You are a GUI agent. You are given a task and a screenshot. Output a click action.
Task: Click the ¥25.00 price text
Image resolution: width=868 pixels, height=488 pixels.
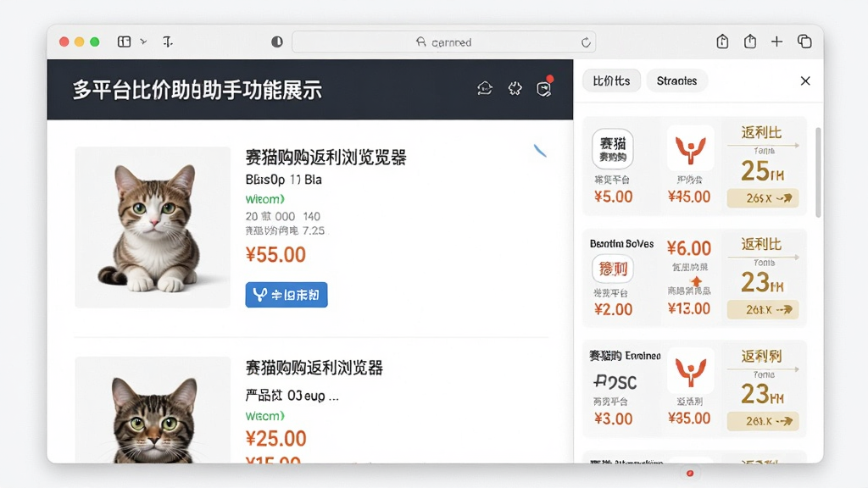(x=275, y=439)
